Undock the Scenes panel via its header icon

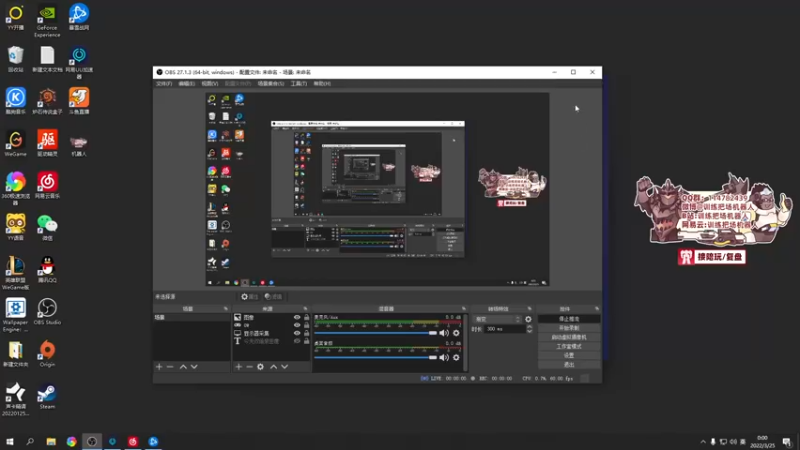[x=226, y=309]
